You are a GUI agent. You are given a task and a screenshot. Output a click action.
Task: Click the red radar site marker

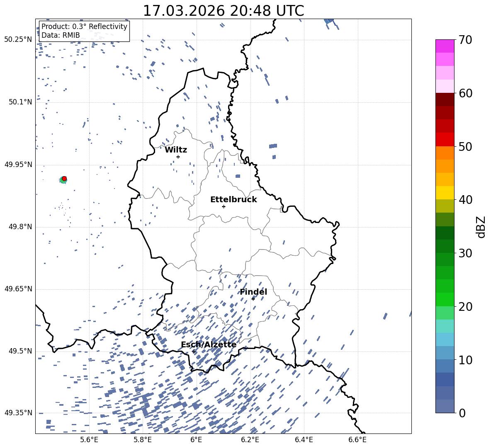(64, 179)
